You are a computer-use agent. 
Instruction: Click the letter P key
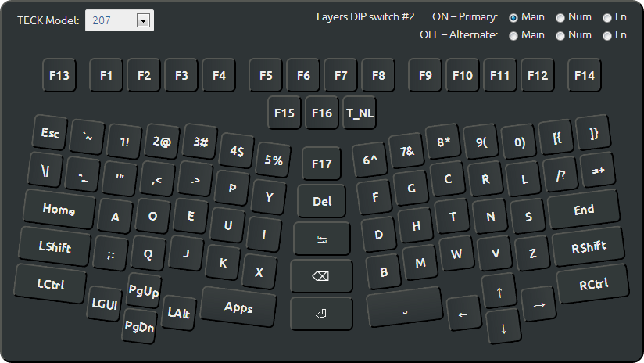pyautogui.click(x=232, y=188)
